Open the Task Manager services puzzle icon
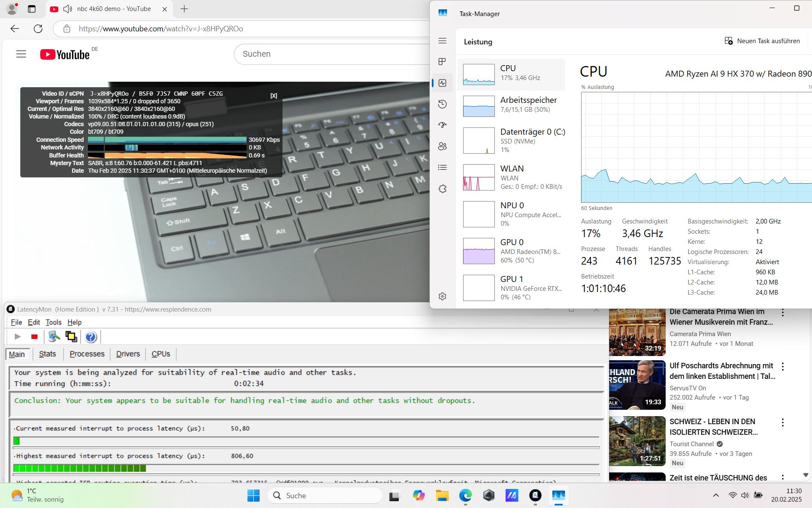Viewport: 812px width, 508px height. tap(442, 189)
